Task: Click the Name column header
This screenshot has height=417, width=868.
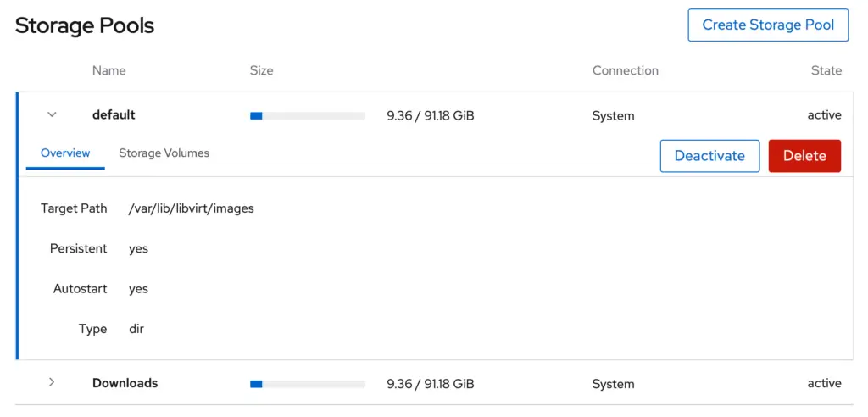Action: (x=109, y=70)
